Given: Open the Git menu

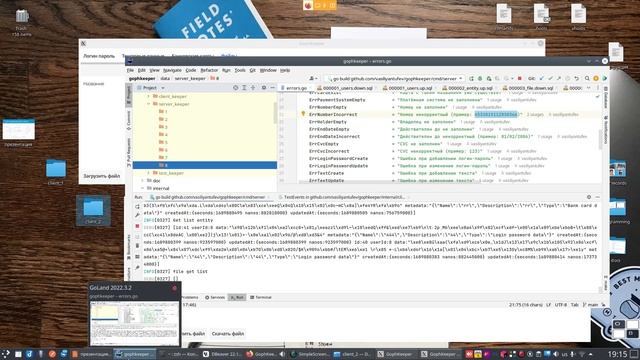Looking at the screenshot, I should [253, 70].
